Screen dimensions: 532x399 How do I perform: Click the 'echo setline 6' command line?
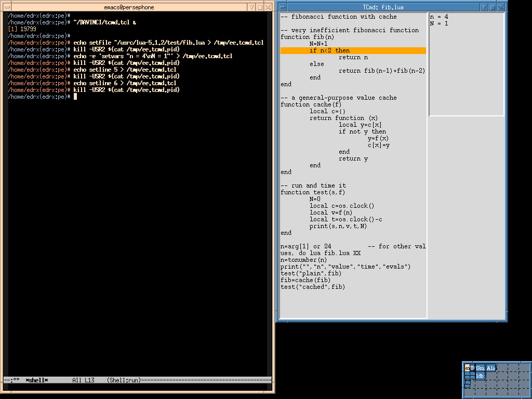125,84
